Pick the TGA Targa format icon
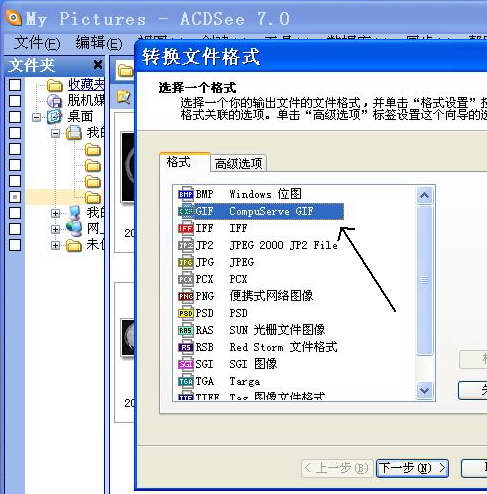The height and width of the screenshot is (494, 487). point(186,381)
